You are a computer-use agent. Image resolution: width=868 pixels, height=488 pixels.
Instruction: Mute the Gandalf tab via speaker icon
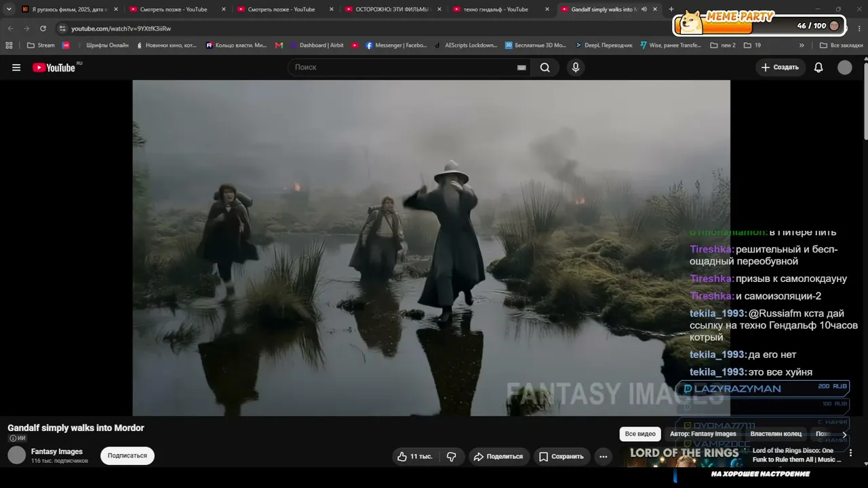[x=644, y=9]
